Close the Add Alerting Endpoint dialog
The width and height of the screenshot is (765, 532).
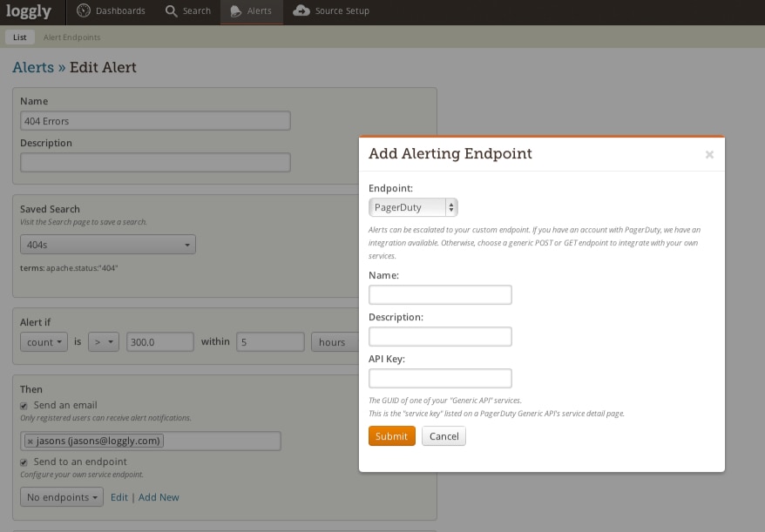pyautogui.click(x=709, y=155)
